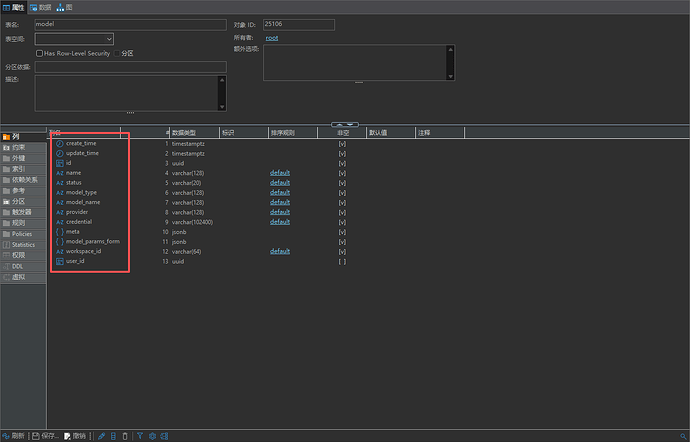This screenshot has height=442, width=690.
Task: Open the Statistics side tab
Action: coord(23,245)
